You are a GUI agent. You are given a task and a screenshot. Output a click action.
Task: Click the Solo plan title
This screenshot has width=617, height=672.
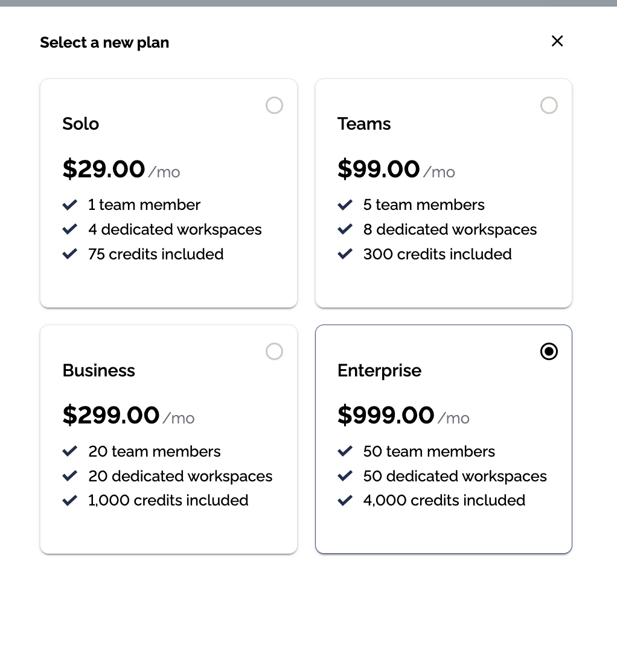click(81, 124)
